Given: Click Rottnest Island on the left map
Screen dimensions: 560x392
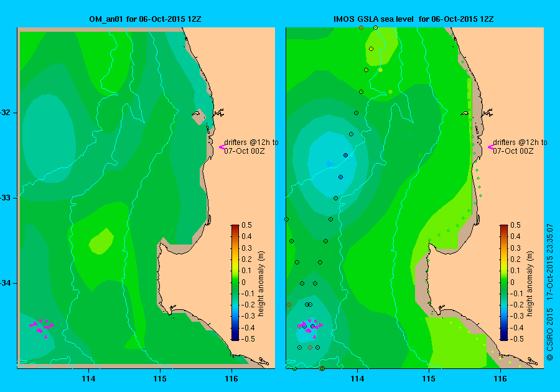Looking at the screenshot, I should pos(196,114).
